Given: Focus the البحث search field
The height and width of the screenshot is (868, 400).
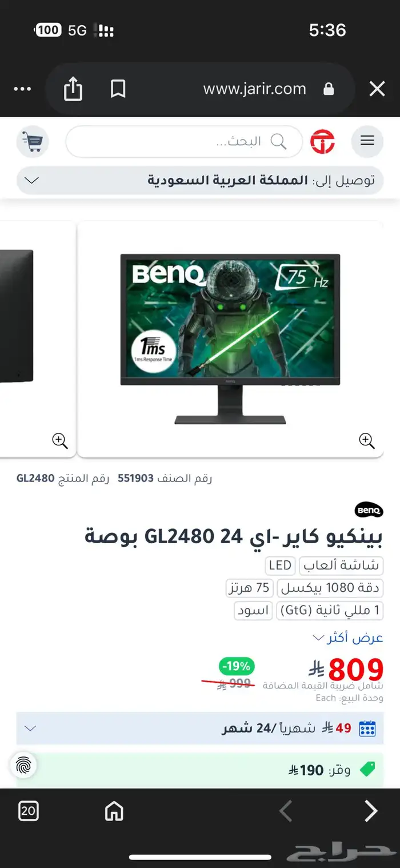Looking at the screenshot, I should click(184, 141).
